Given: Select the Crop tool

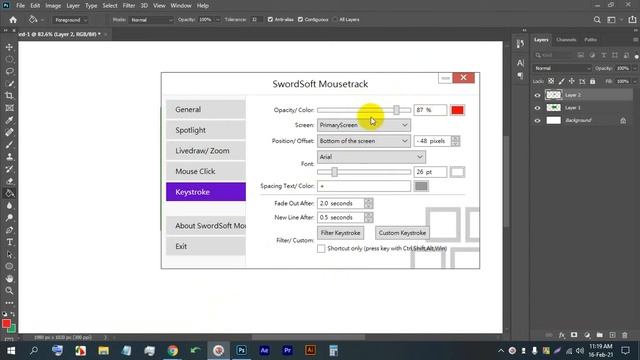Looking at the screenshot, I should (x=9, y=96).
